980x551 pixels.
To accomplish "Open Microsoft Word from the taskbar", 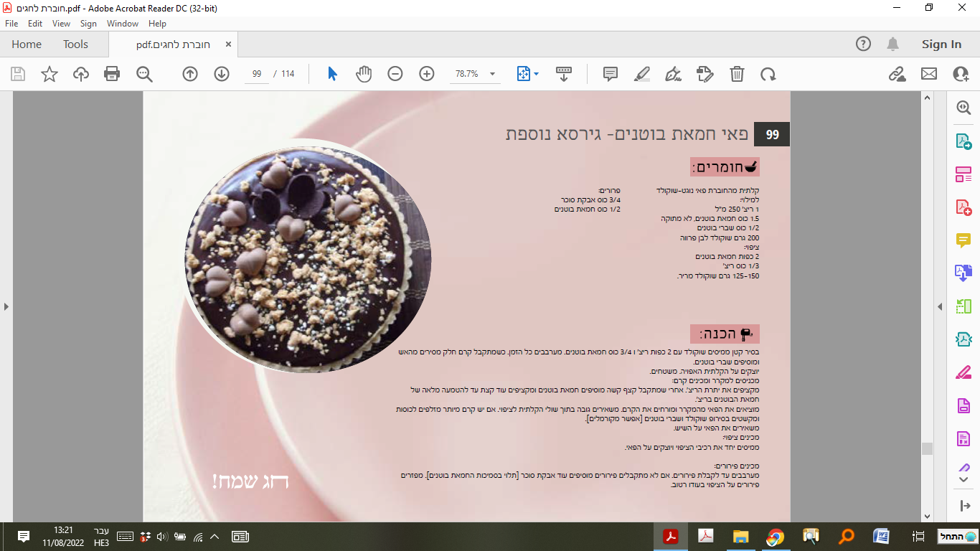I will 881,537.
